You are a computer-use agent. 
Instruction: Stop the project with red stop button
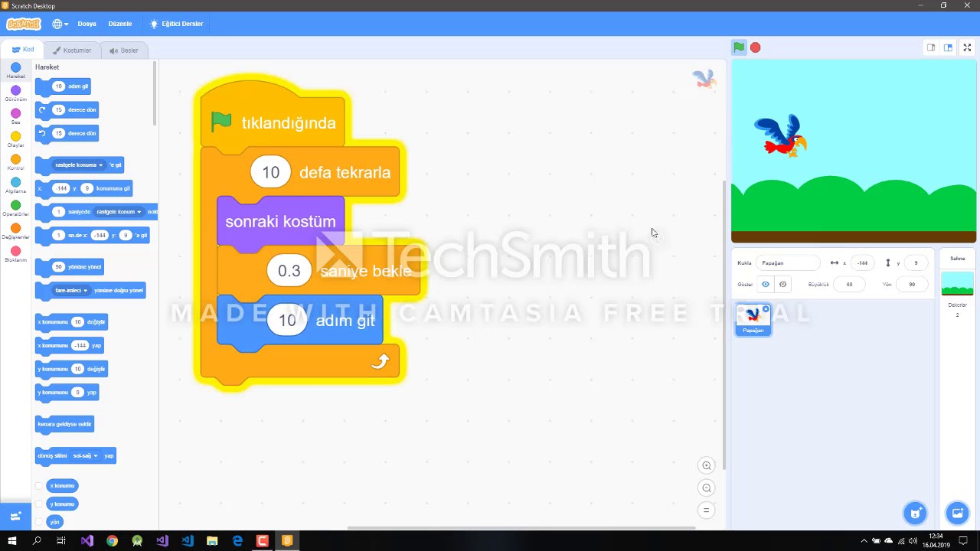pos(756,47)
